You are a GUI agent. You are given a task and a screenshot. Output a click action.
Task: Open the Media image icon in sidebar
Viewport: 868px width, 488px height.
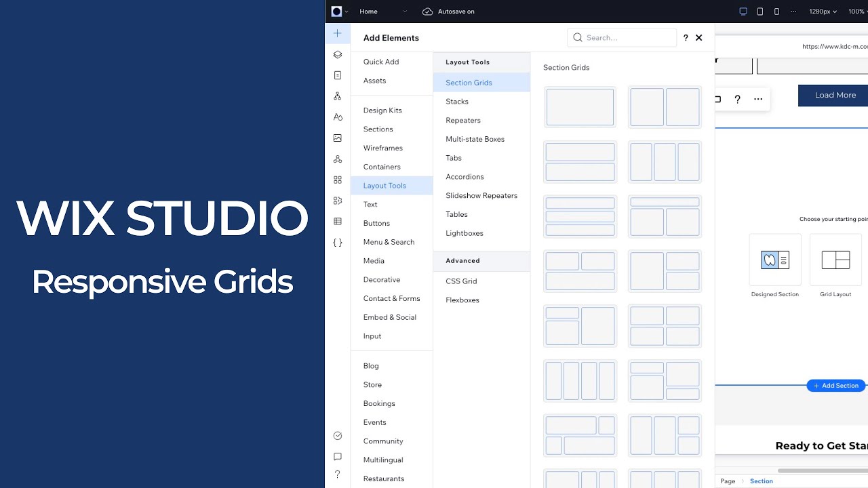tap(338, 138)
